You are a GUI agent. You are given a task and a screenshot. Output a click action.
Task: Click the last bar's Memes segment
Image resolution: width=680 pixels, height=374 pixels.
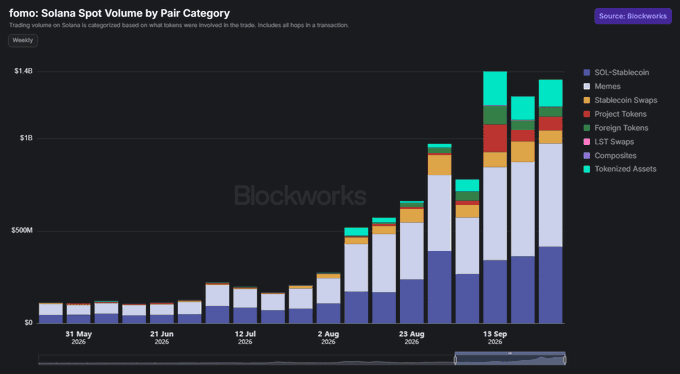pyautogui.click(x=550, y=195)
